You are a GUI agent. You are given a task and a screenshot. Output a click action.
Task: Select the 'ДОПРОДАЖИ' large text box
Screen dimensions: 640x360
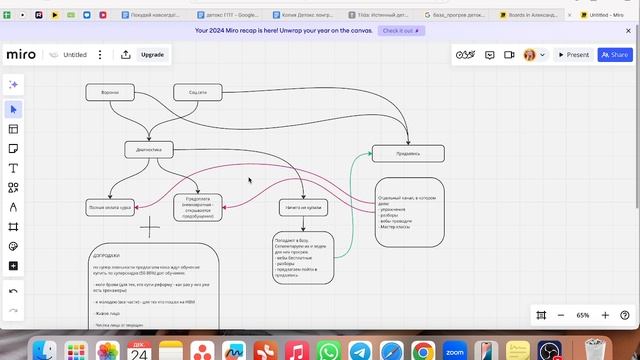154,286
